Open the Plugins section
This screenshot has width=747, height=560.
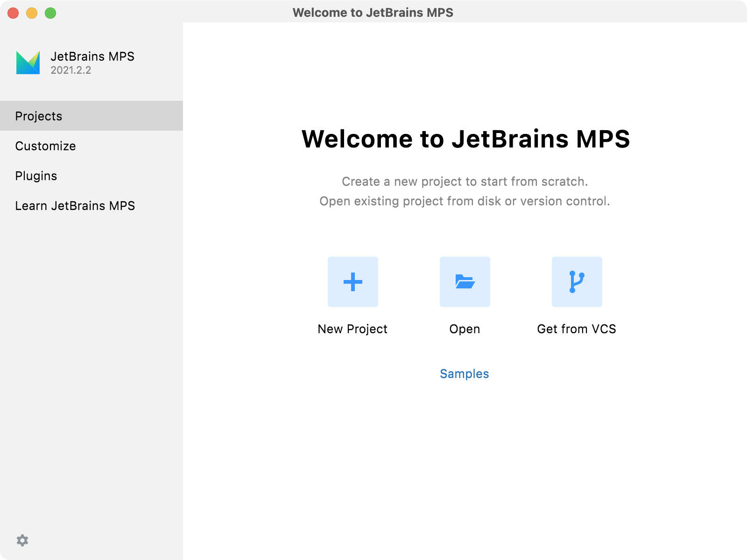coord(36,176)
